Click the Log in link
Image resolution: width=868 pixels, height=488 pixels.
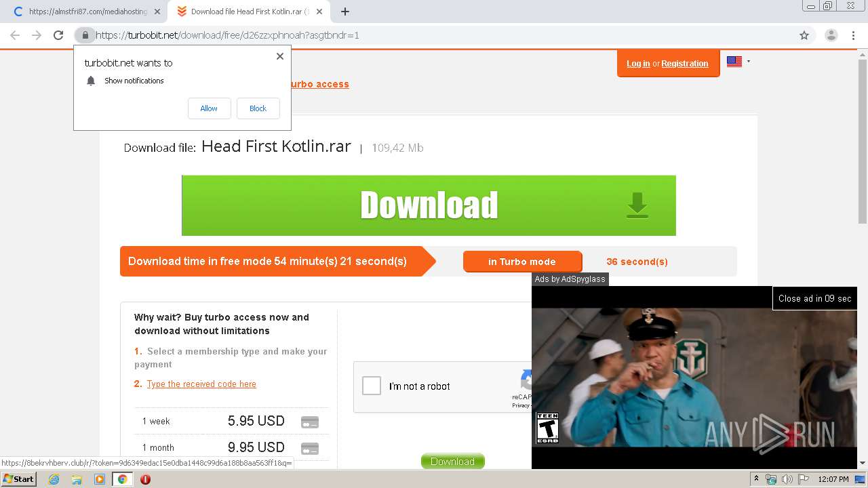(x=638, y=64)
